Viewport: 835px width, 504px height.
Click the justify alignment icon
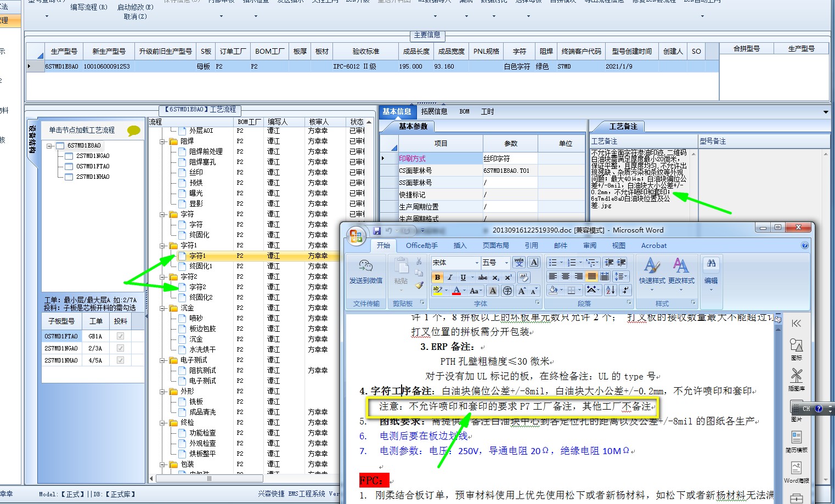591,276
